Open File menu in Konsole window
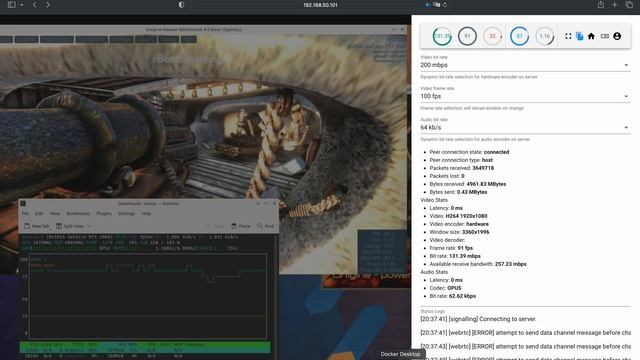Viewport: 640px width, 360px height. tap(25, 213)
